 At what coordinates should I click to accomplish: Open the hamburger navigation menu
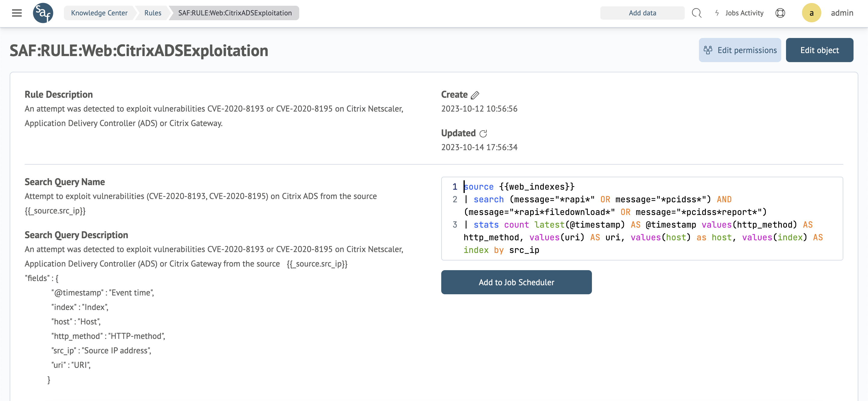17,13
